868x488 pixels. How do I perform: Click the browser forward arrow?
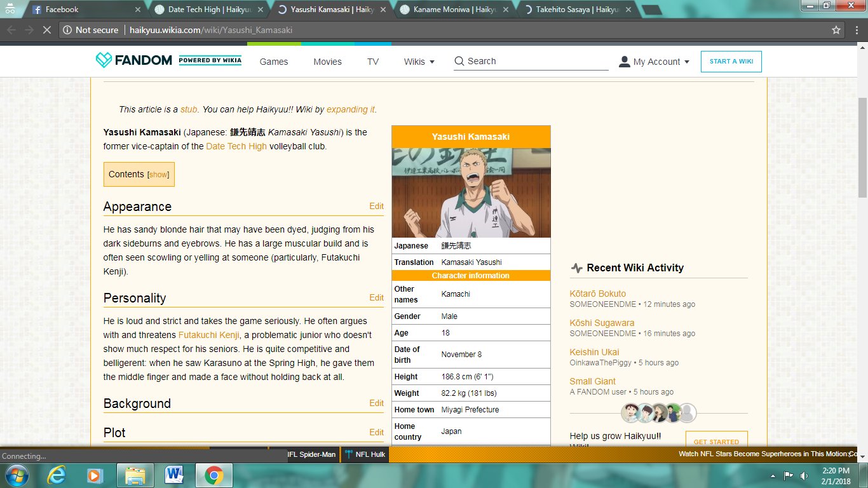(x=29, y=30)
